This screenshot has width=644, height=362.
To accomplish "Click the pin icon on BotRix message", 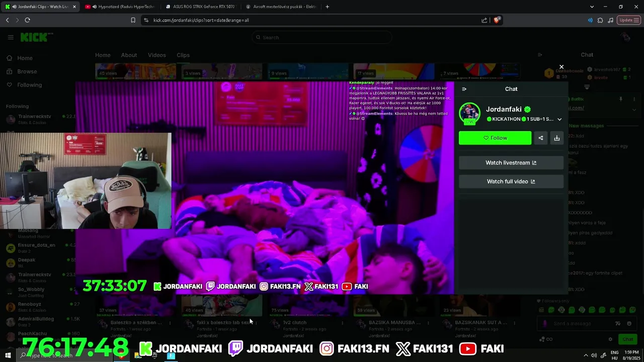I will point(621,99).
